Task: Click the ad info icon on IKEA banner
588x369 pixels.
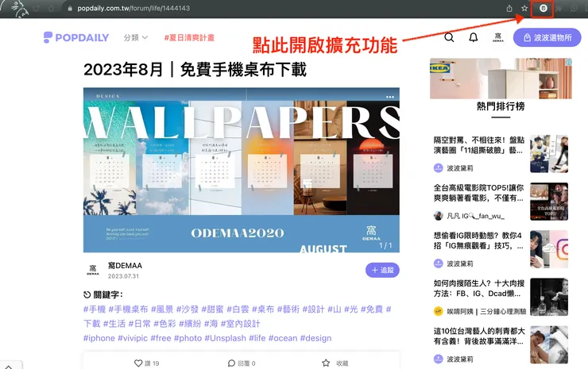Action: coord(569,62)
